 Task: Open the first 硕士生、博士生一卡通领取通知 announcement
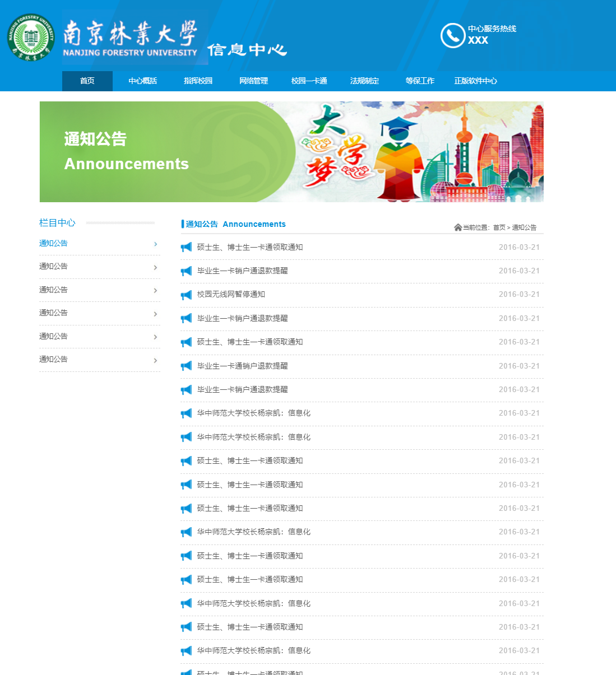250,247
